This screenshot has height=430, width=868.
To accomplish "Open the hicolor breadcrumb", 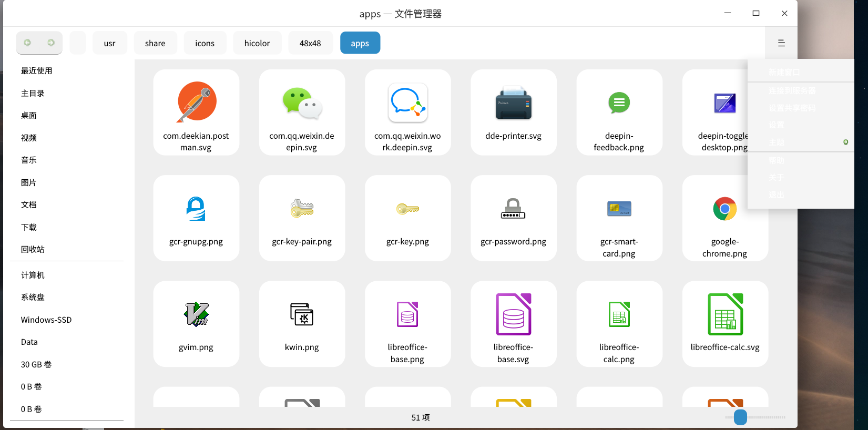I will coord(257,43).
